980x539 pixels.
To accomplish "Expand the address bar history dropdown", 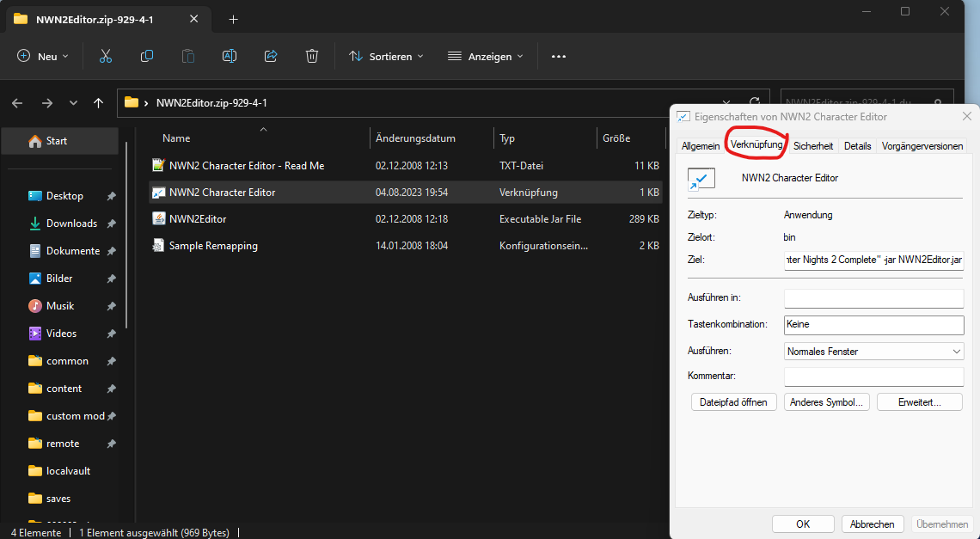I will (x=726, y=103).
